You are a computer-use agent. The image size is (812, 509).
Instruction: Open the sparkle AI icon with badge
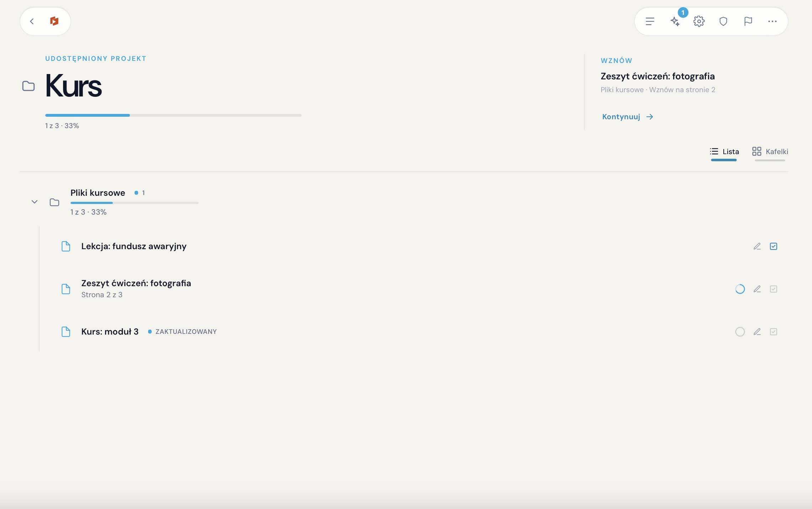click(x=675, y=21)
